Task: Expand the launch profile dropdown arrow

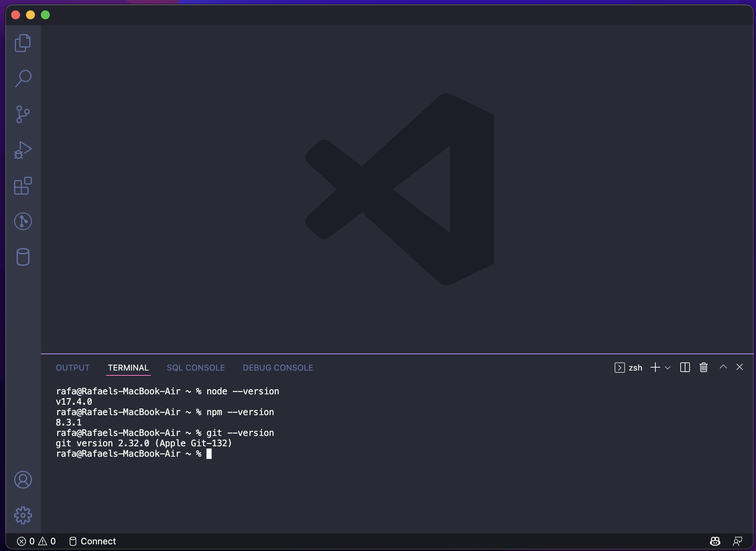Action: [x=668, y=368]
